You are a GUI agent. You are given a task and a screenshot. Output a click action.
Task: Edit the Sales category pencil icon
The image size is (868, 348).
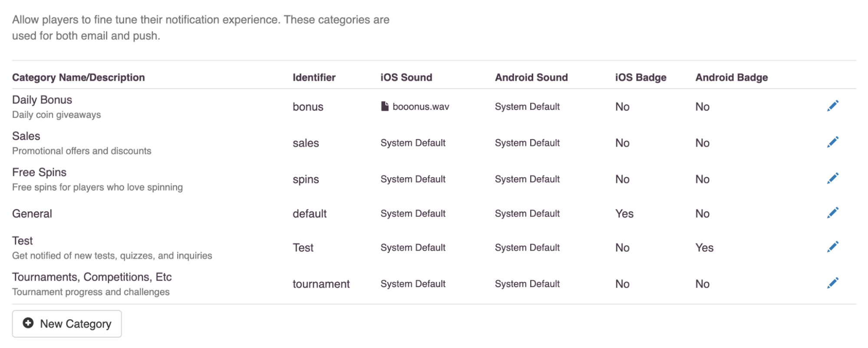(832, 142)
